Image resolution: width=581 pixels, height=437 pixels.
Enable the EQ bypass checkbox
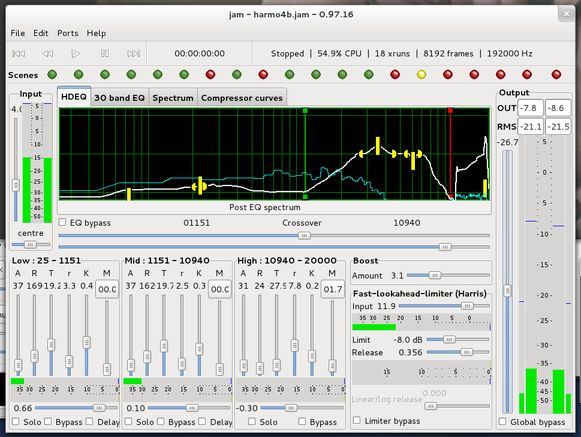pyautogui.click(x=62, y=222)
